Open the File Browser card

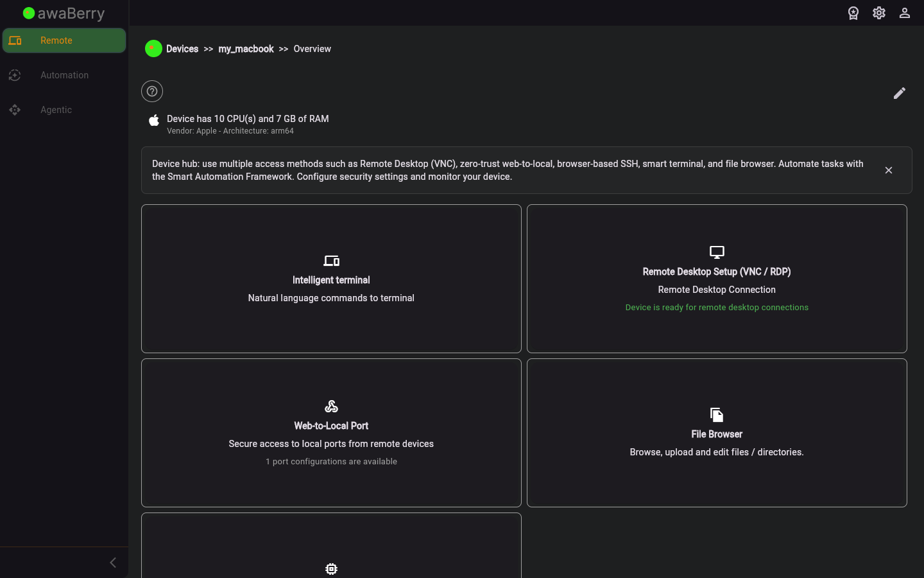[717, 433]
